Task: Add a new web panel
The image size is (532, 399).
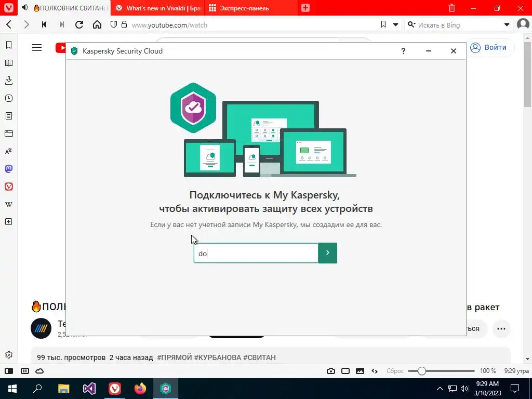Action: [x=9, y=221]
